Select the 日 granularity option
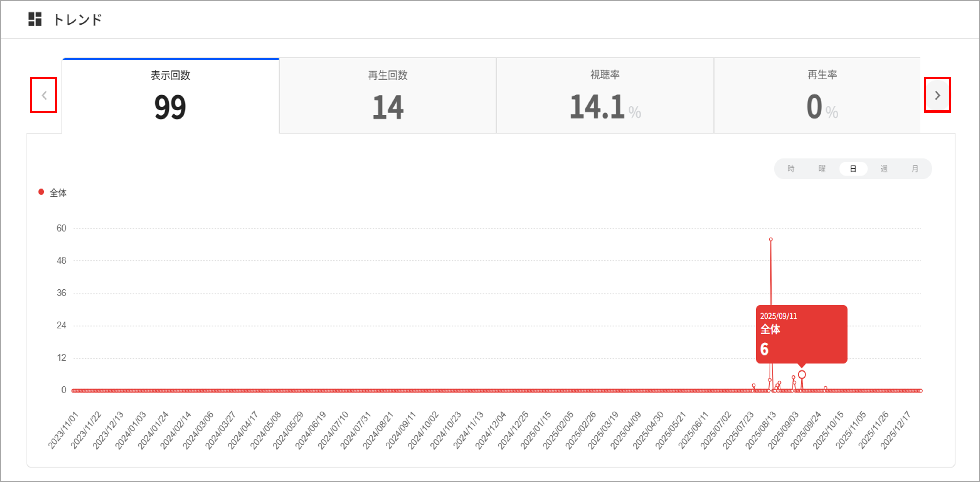 (x=853, y=169)
